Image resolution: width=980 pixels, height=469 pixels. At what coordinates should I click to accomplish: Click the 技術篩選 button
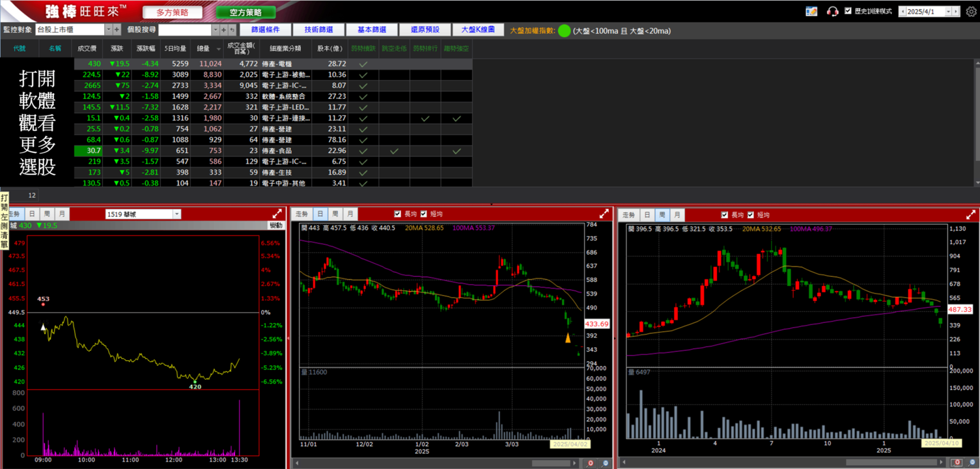318,30
